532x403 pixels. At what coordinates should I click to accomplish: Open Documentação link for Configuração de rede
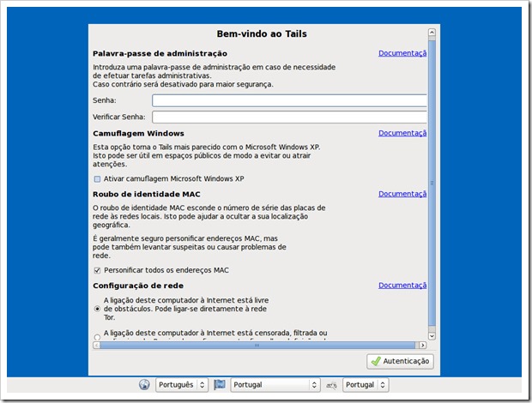tap(402, 286)
